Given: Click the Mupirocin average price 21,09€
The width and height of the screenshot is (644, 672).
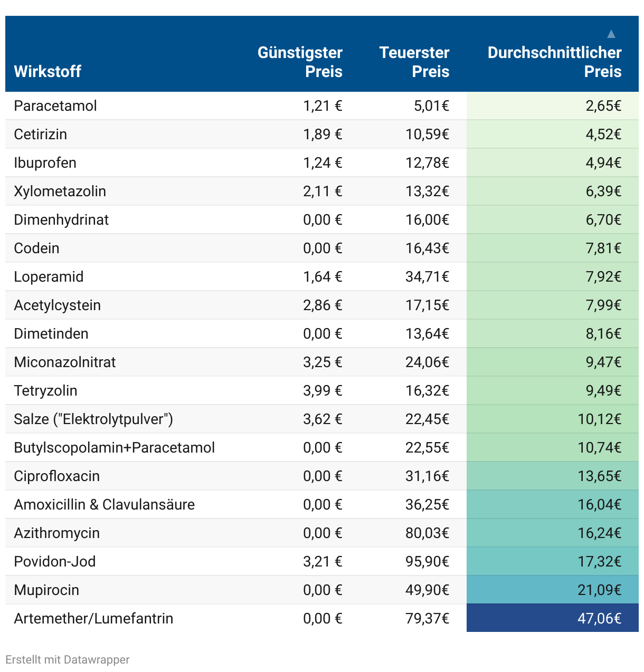Looking at the screenshot, I should 599,590.
